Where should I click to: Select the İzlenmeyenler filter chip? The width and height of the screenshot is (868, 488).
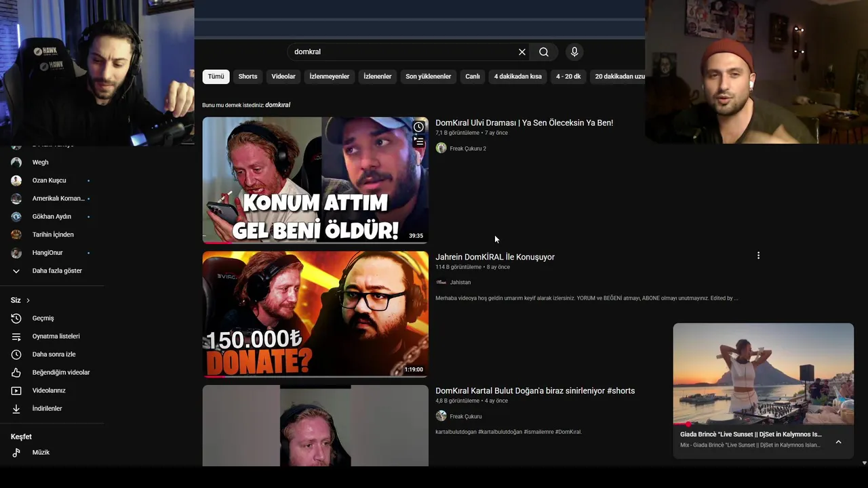(330, 77)
